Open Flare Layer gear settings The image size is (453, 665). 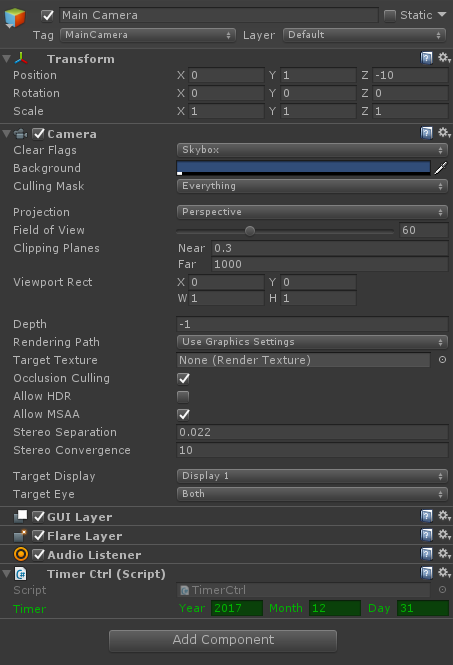point(444,535)
